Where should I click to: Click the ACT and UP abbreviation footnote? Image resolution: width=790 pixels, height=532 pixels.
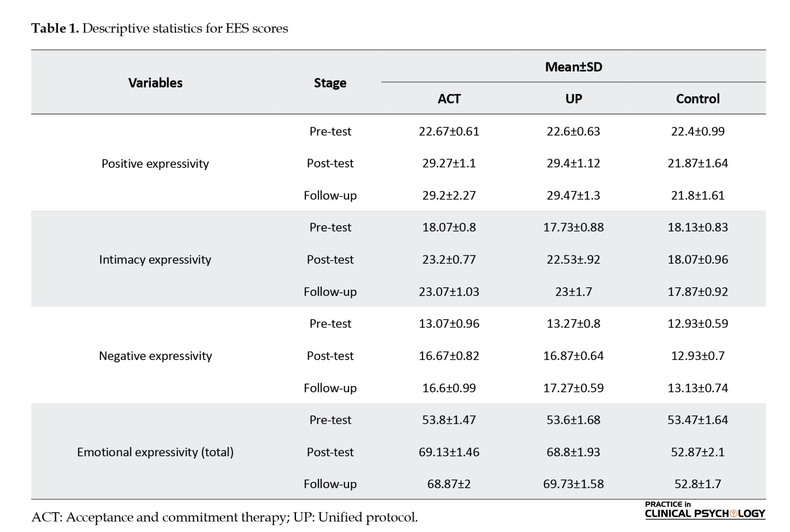click(224, 517)
